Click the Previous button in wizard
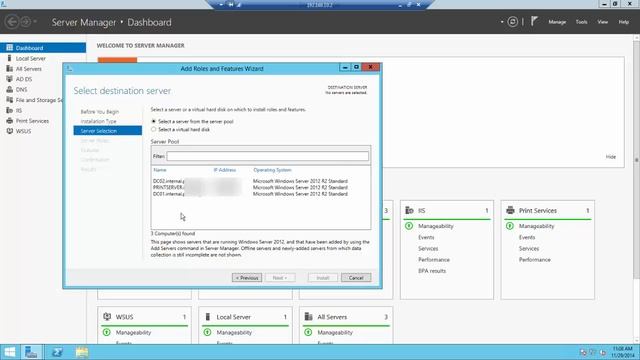This screenshot has width=640, height=360. [x=247, y=278]
